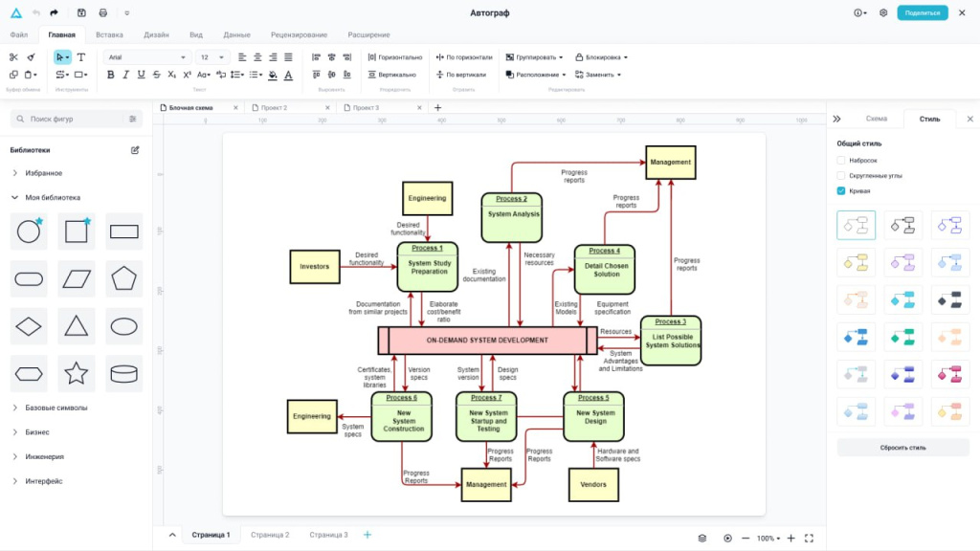Enable the Набросок checkbox
980x551 pixels.
coord(841,161)
